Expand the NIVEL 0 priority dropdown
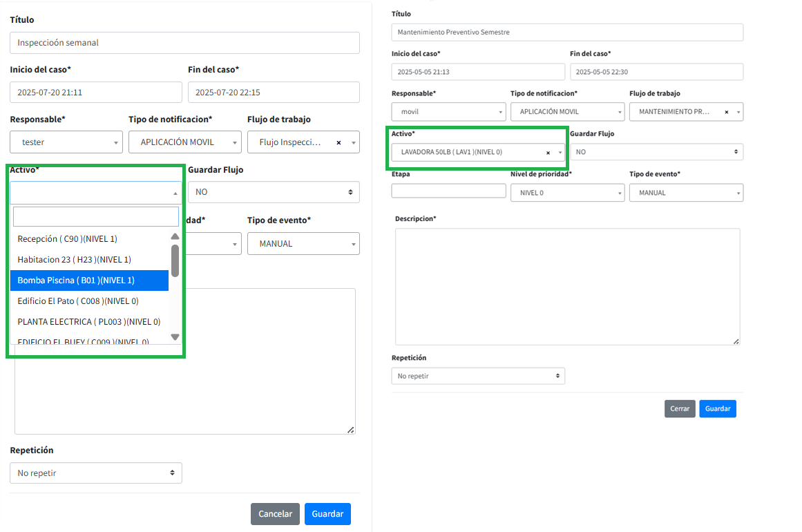The width and height of the screenshot is (802, 532). 566,193
